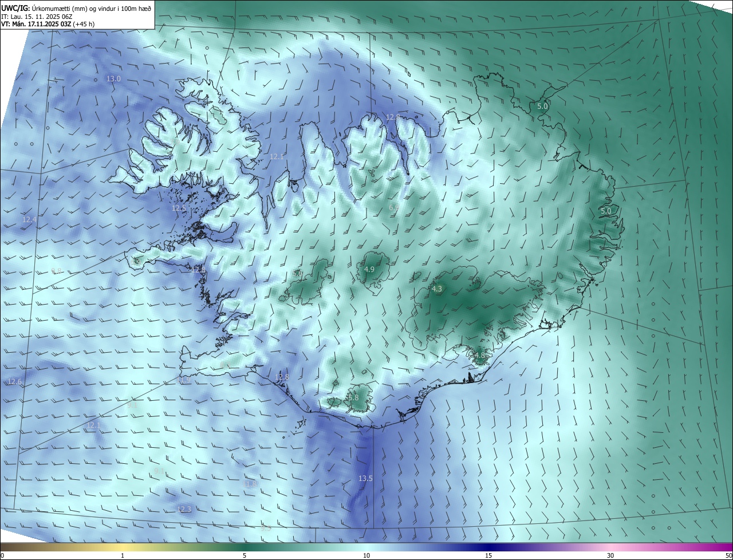
Task: Click the 30 tick label on color scale
Action: coord(610,555)
